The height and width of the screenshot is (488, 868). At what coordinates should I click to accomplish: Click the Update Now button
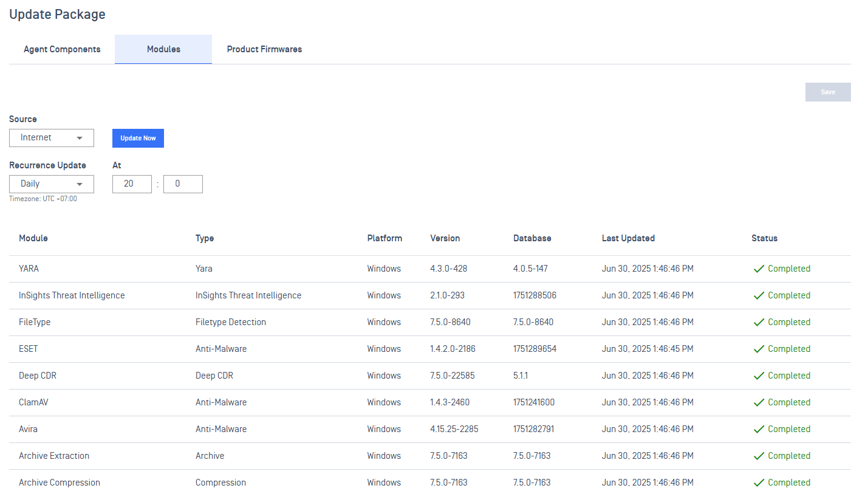coord(138,138)
